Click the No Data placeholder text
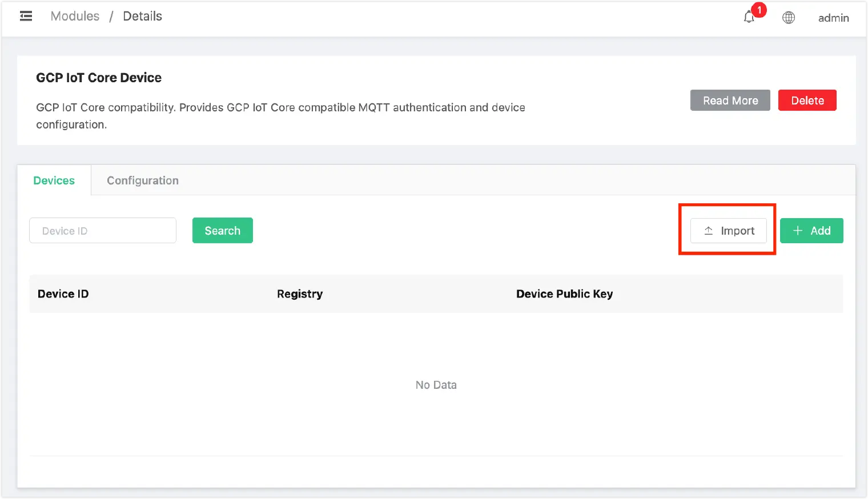This screenshot has width=868, height=499. click(x=436, y=385)
